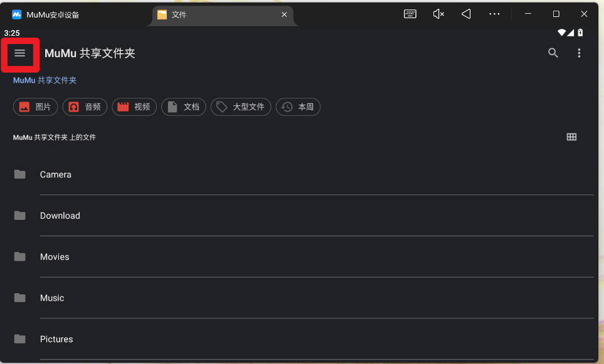Open the emulator's ellipsis options menu
Viewport: 604px width, 364px height.
pos(494,13)
